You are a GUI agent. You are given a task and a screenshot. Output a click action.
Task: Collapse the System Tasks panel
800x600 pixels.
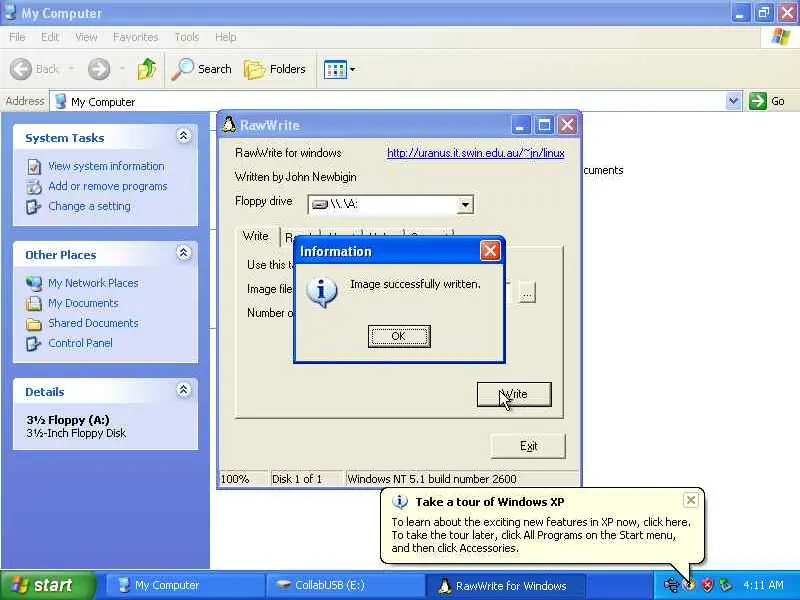pos(183,136)
